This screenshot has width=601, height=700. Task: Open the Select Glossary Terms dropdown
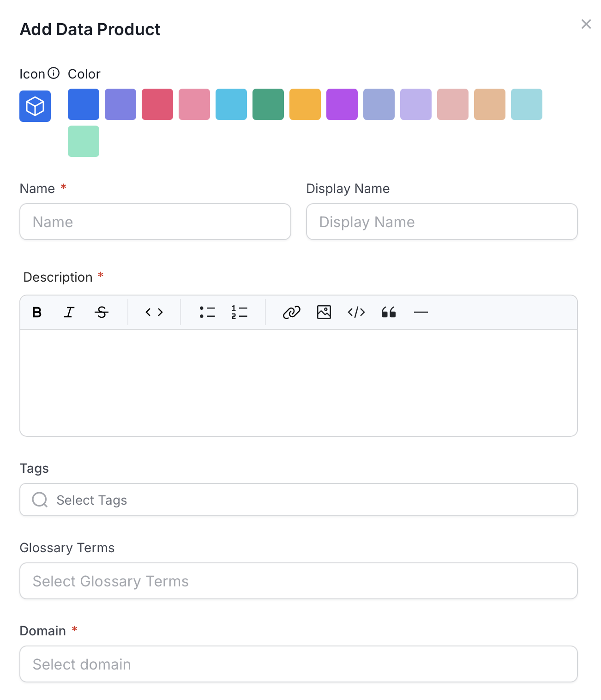pos(299,581)
